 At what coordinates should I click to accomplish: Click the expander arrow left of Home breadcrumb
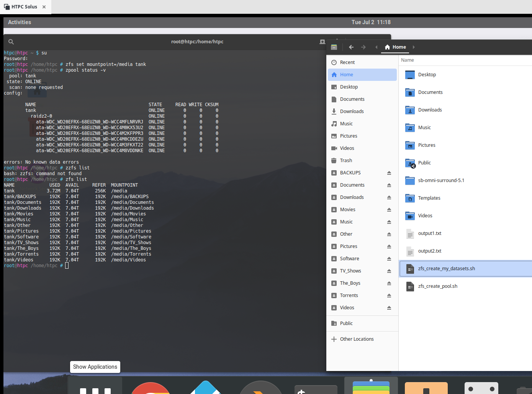(x=376, y=47)
